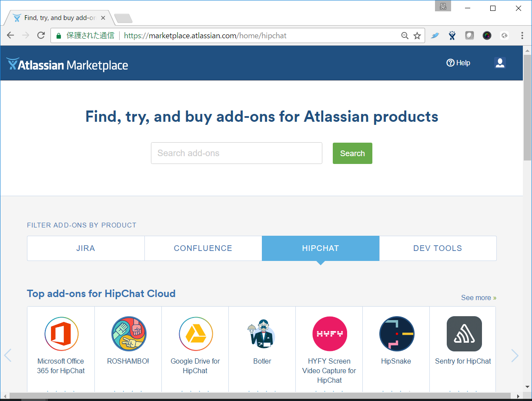Filter add-ons by JIRA
Screen dimensions: 532x401
tap(86, 248)
